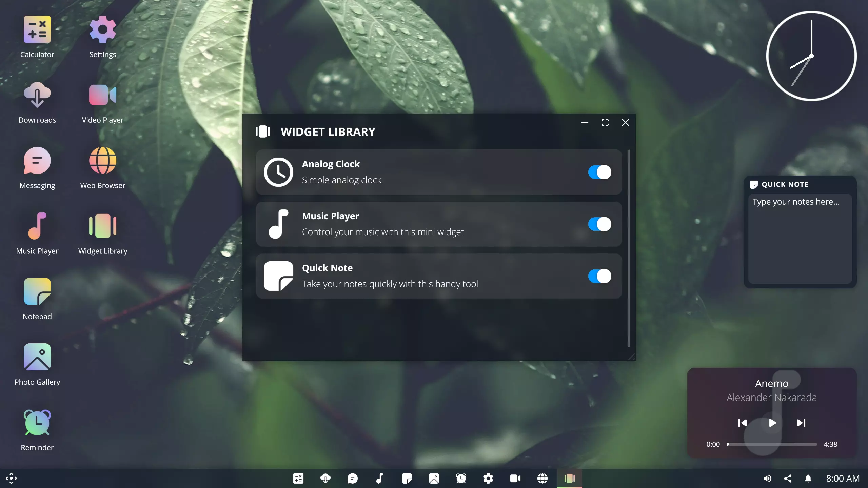The image size is (868, 488).
Task: Open Web Browser from the taskbar
Action: click(x=542, y=479)
